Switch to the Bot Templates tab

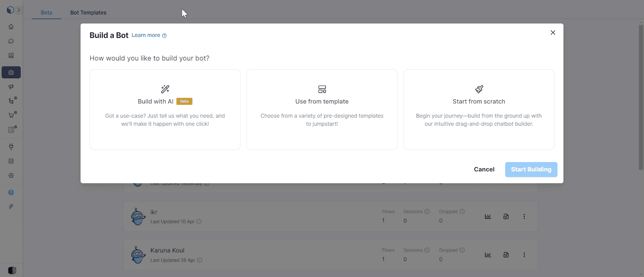88,12
